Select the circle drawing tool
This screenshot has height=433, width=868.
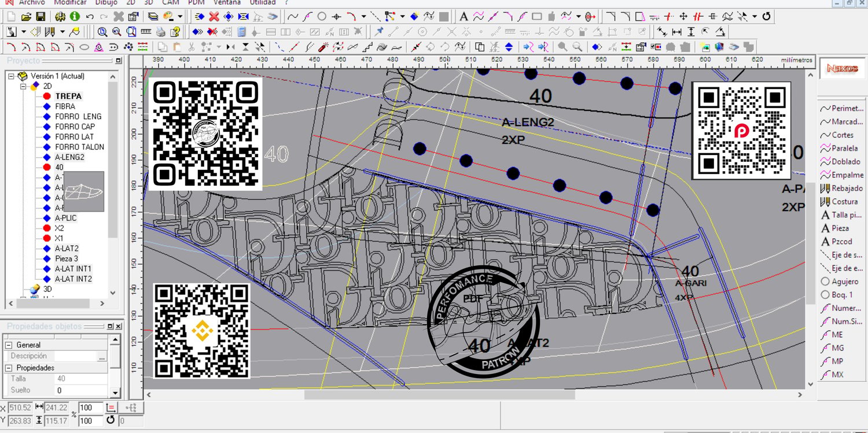[322, 16]
